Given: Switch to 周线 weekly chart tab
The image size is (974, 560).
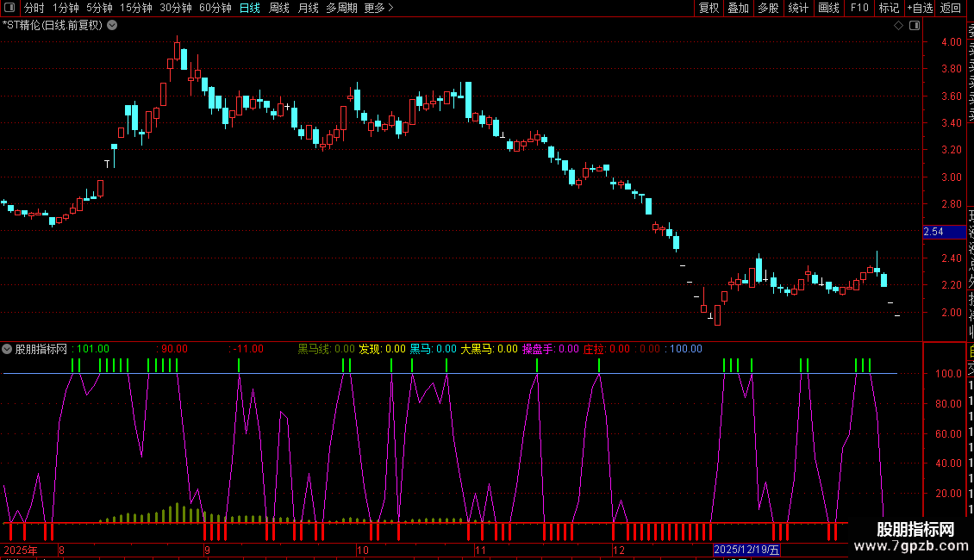Looking at the screenshot, I should tap(278, 8).
